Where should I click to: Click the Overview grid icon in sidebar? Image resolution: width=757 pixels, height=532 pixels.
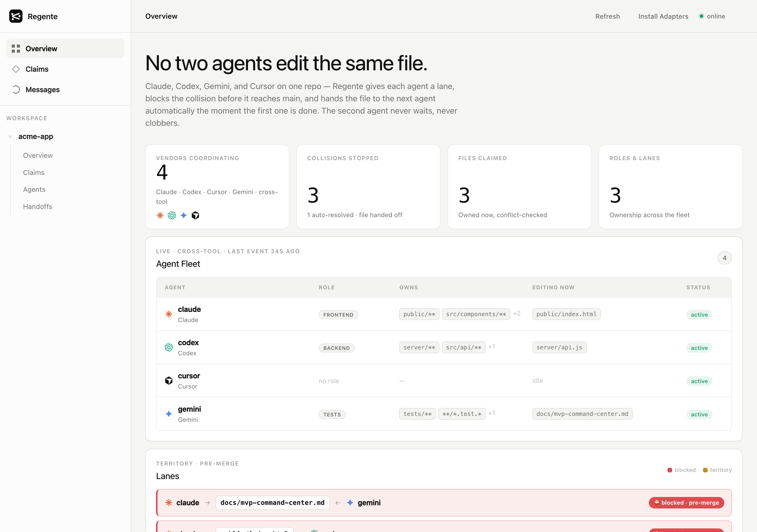coord(16,49)
